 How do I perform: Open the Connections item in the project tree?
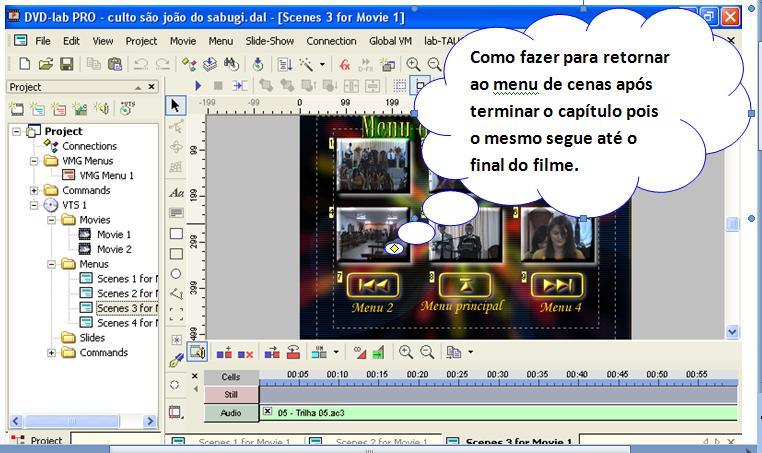(89, 146)
